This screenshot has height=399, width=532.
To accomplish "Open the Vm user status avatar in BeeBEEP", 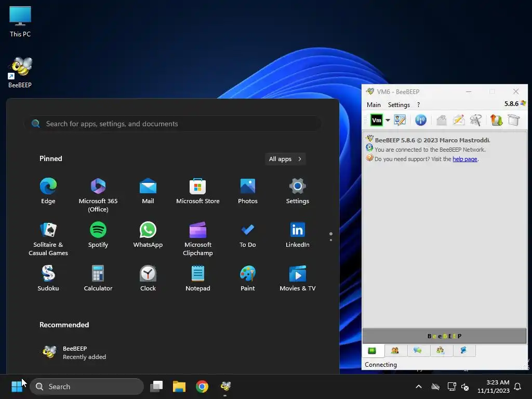I will pyautogui.click(x=376, y=120).
